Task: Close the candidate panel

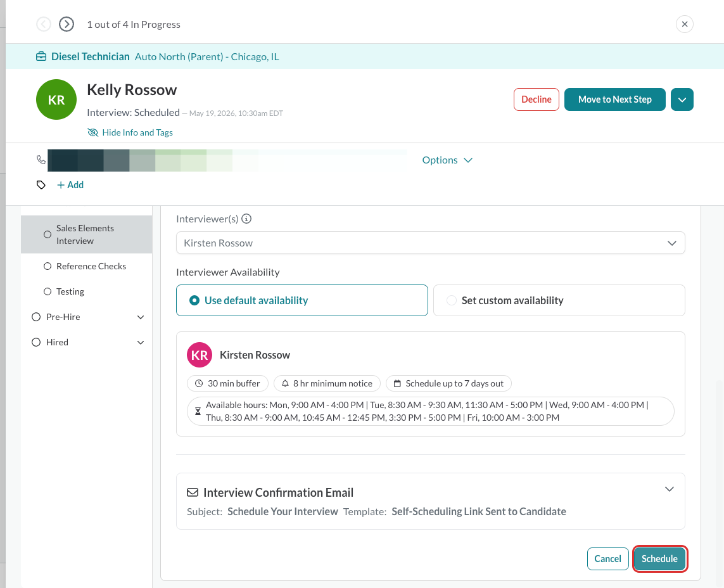Action: pos(684,24)
